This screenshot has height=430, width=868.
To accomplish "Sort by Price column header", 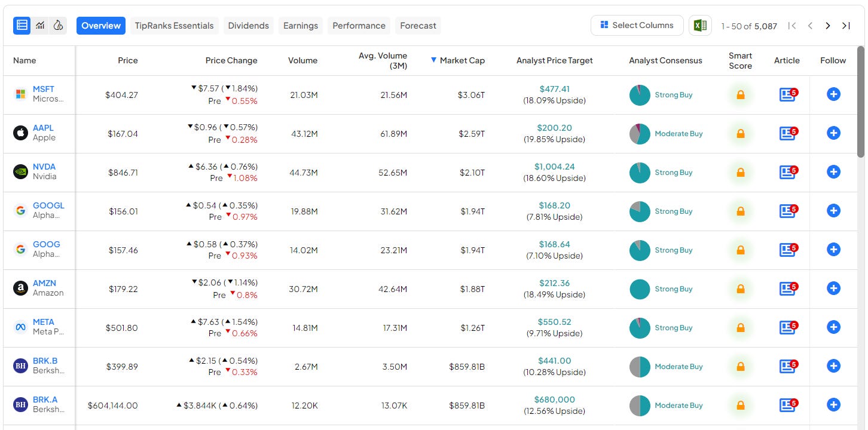I will tap(128, 60).
